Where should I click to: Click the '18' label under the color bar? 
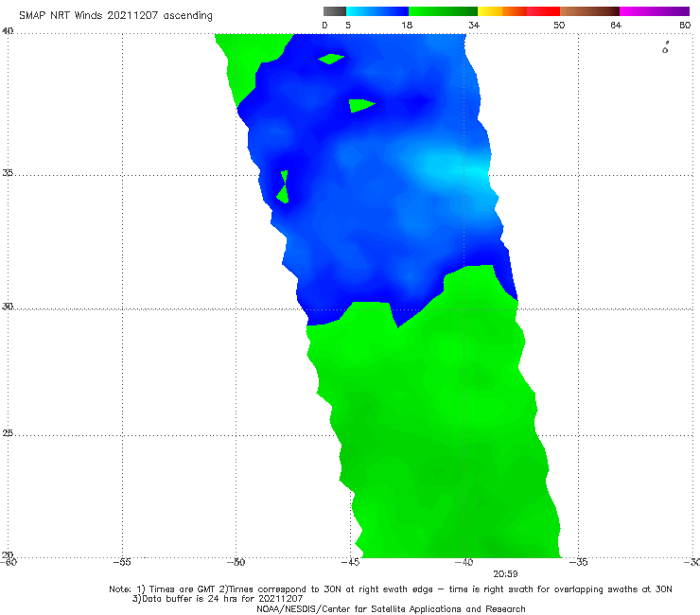tap(407, 25)
